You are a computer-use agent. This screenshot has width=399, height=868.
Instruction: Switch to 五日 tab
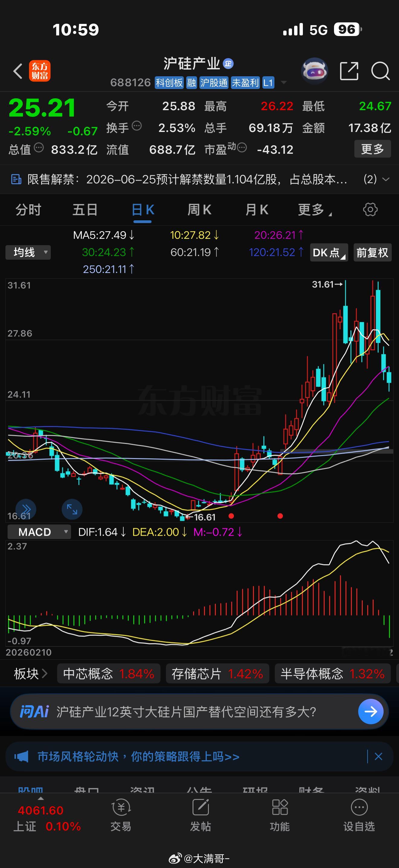[x=85, y=210]
